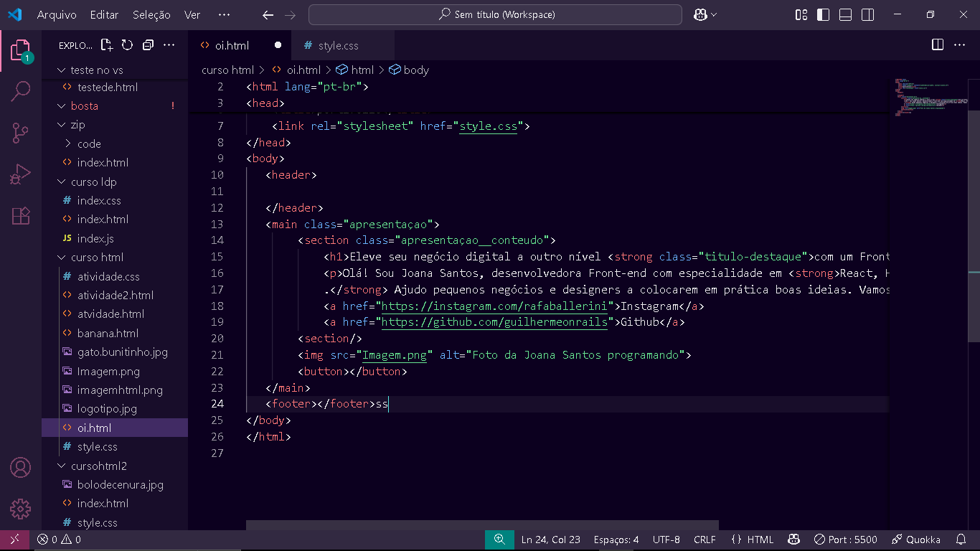This screenshot has height=551, width=980.
Task: Select oi.html in the Explorer tree
Action: [115, 428]
